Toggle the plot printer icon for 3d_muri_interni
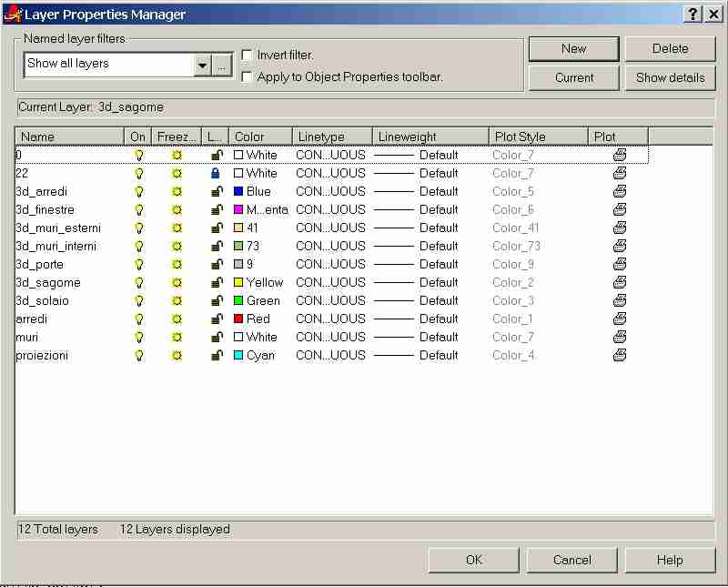Screen dimensions: 728x587 (x=620, y=246)
